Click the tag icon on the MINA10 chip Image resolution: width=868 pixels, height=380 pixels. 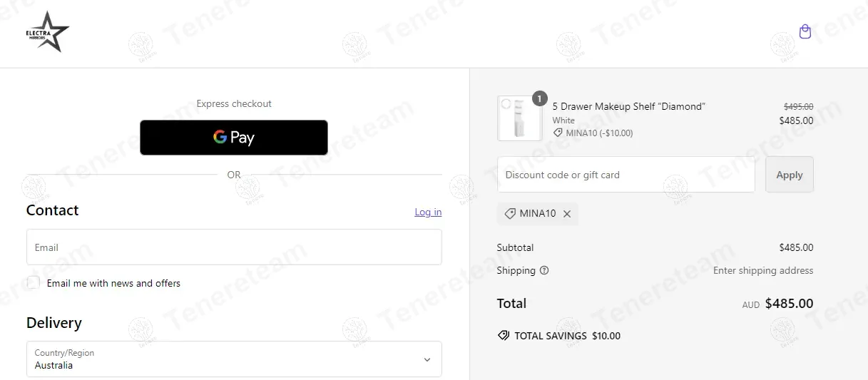[510, 213]
